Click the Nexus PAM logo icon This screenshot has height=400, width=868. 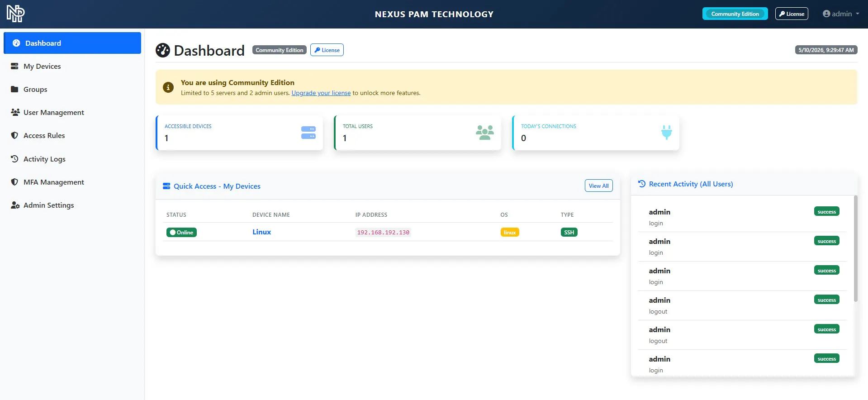[15, 14]
